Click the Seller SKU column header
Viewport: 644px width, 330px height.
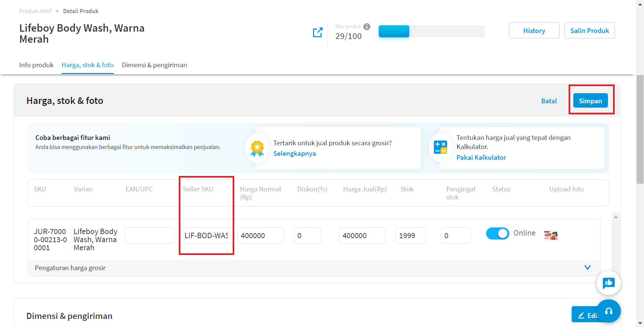click(x=198, y=189)
